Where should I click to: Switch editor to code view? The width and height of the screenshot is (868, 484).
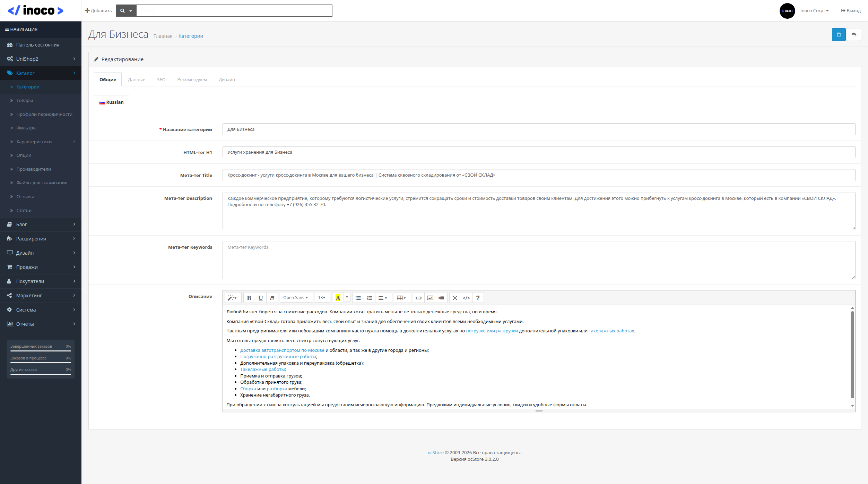[466, 298]
